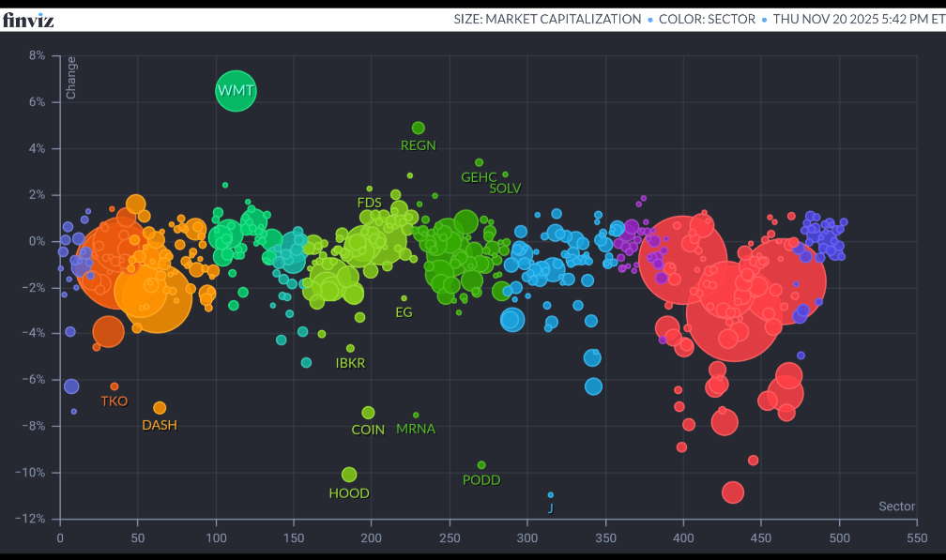Click the '6%' y-axis tick label
The image size is (946, 560).
pos(37,102)
